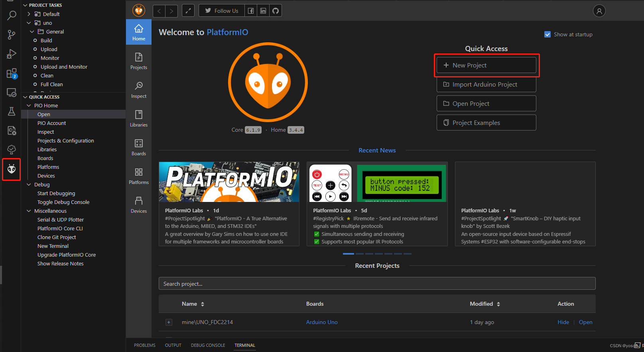Screen dimensions: 644x352
Task: Open the IRremote news image thumbnail
Action: (377, 182)
